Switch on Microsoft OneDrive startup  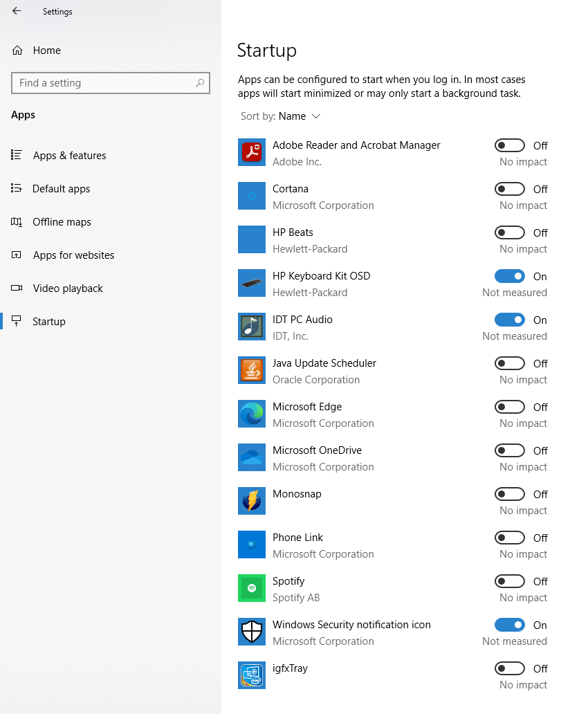(x=510, y=450)
